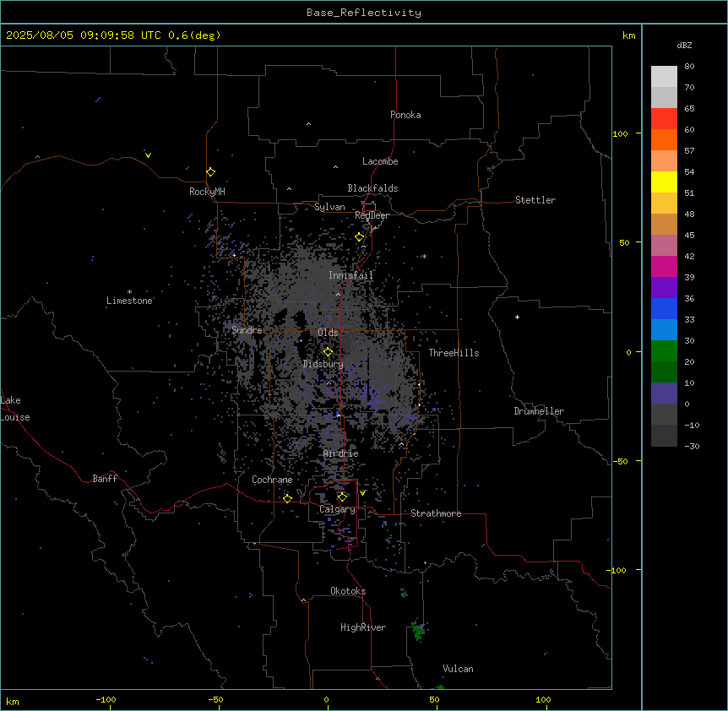Image resolution: width=728 pixels, height=711 pixels.
Task: Click the dBZ legend heading
Action: 684,46
